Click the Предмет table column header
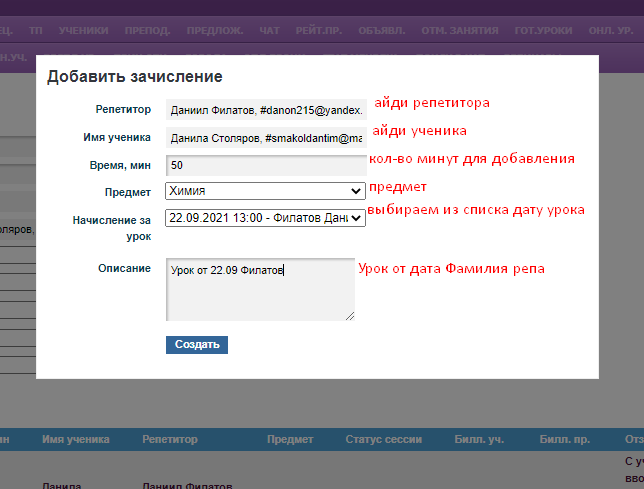 point(290,439)
